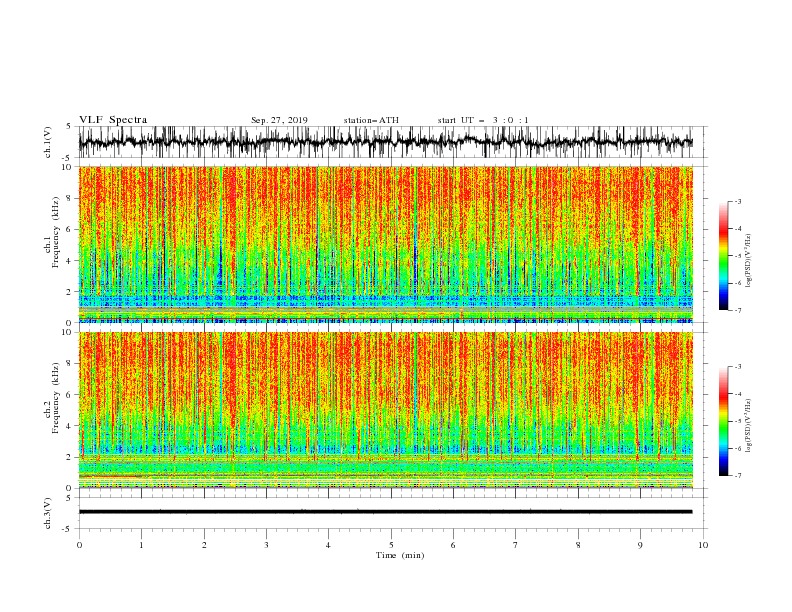Click the time axis tick label "5"
The height and width of the screenshot is (612, 792).
pos(391,545)
